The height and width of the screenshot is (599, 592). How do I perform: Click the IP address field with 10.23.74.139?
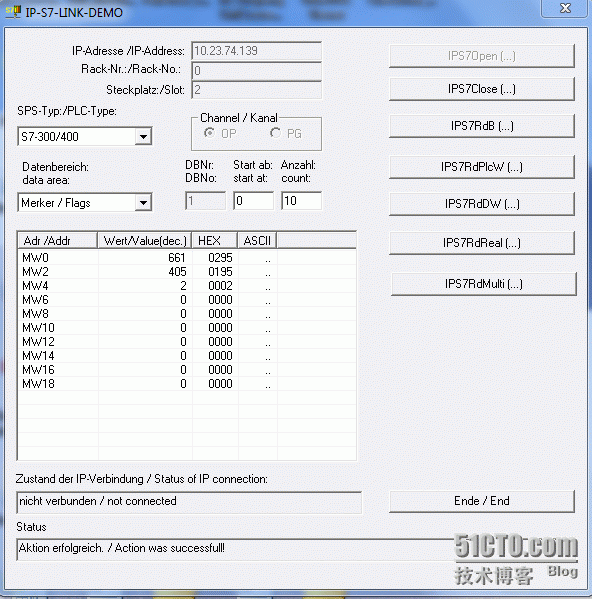(256, 51)
